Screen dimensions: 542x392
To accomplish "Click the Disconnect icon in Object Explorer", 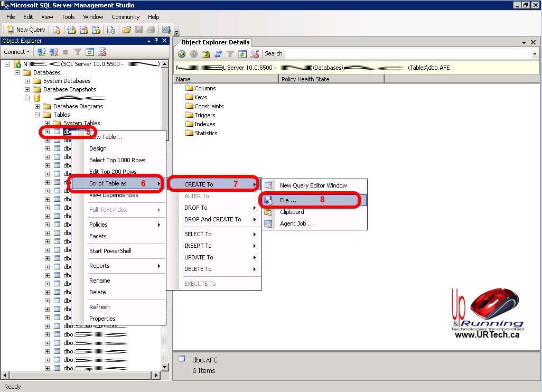I will [53, 52].
